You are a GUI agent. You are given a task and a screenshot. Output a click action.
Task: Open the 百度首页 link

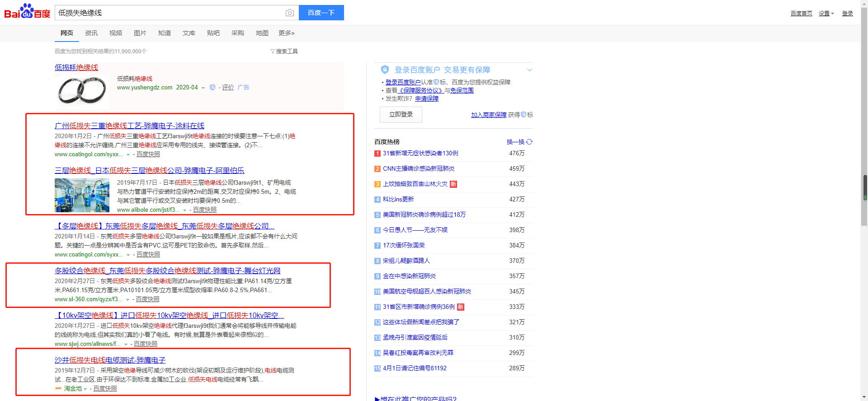tap(802, 14)
